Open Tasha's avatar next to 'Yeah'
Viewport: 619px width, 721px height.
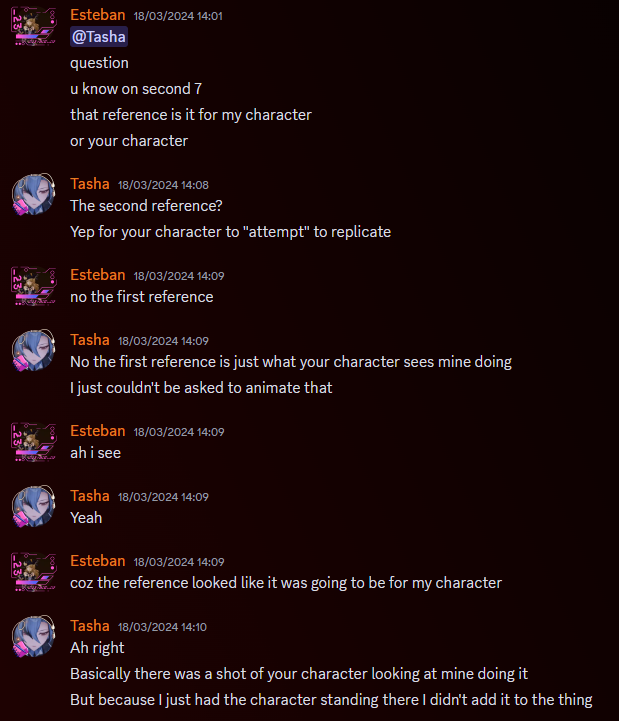click(x=34, y=506)
